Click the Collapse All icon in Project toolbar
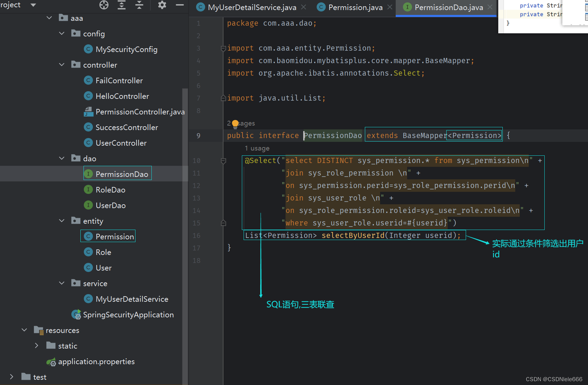 (140, 5)
